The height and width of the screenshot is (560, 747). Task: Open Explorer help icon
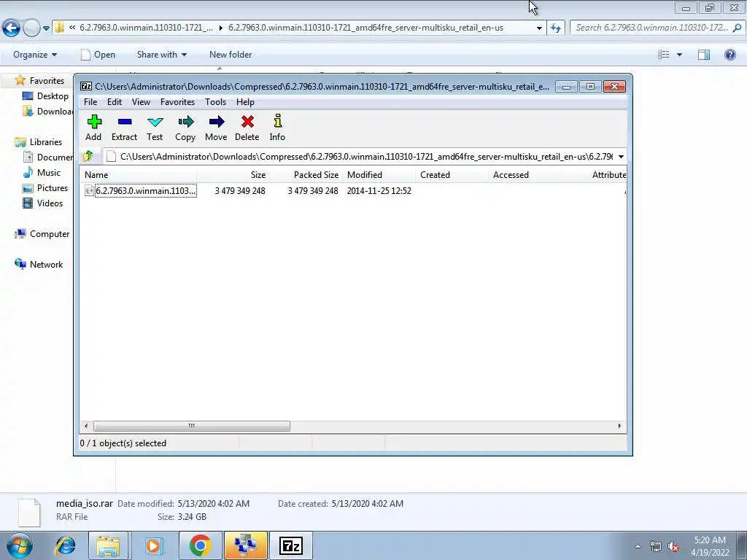[x=729, y=55]
